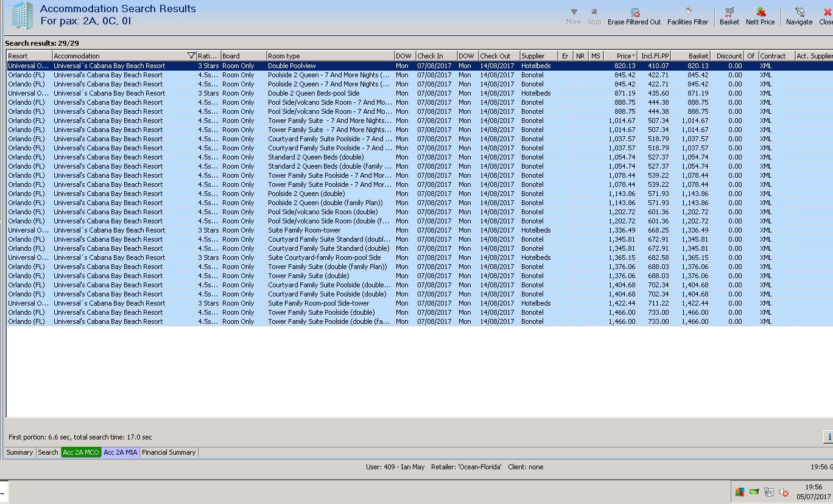Open the Facilities Filter funnel tool
Viewport: 833px width, 504px height.
click(688, 12)
